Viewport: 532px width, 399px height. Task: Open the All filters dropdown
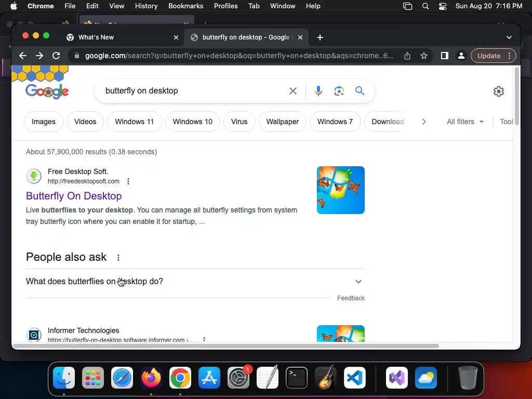pos(465,122)
